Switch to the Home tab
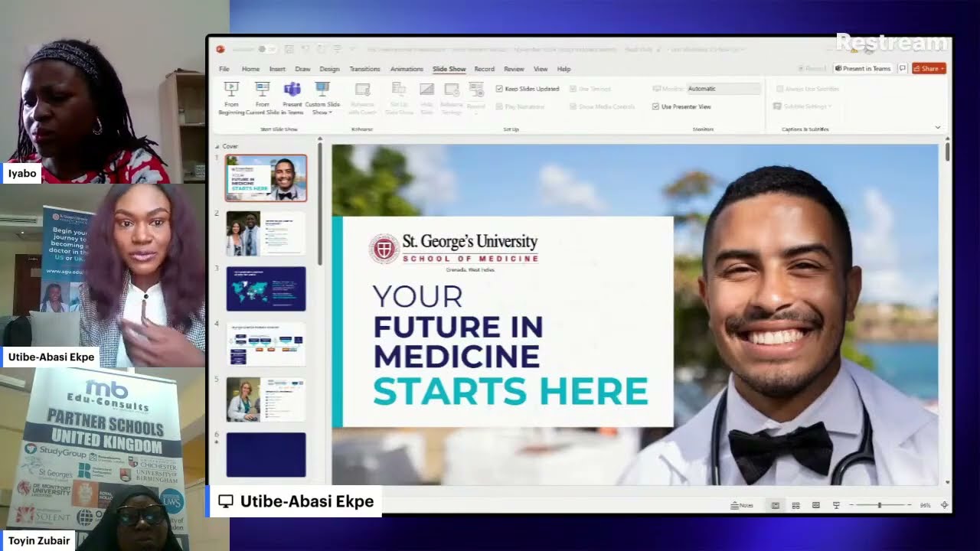980x551 pixels. point(250,69)
